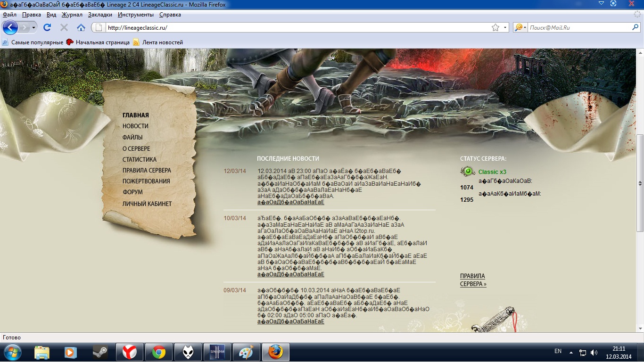Open the Самые популярные bookmark folder
Image resolution: width=644 pixels, height=362 pixels.
tap(33, 42)
